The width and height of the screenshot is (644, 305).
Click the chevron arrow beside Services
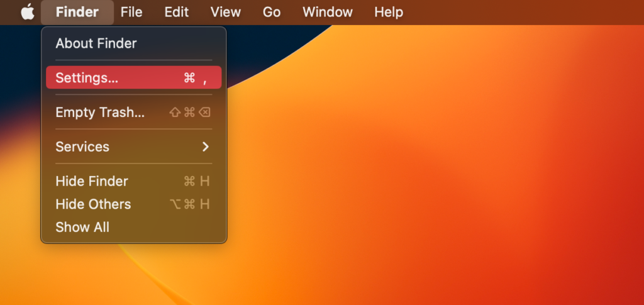click(205, 147)
